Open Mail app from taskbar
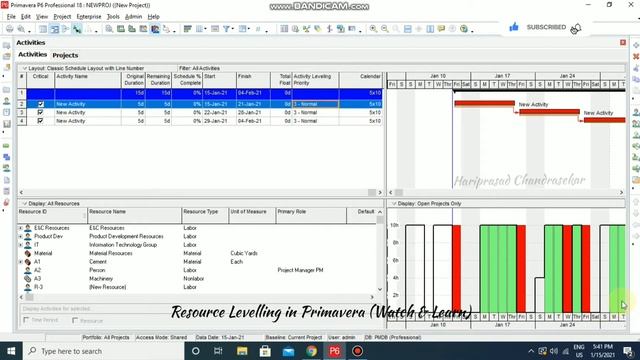 [x=288, y=351]
